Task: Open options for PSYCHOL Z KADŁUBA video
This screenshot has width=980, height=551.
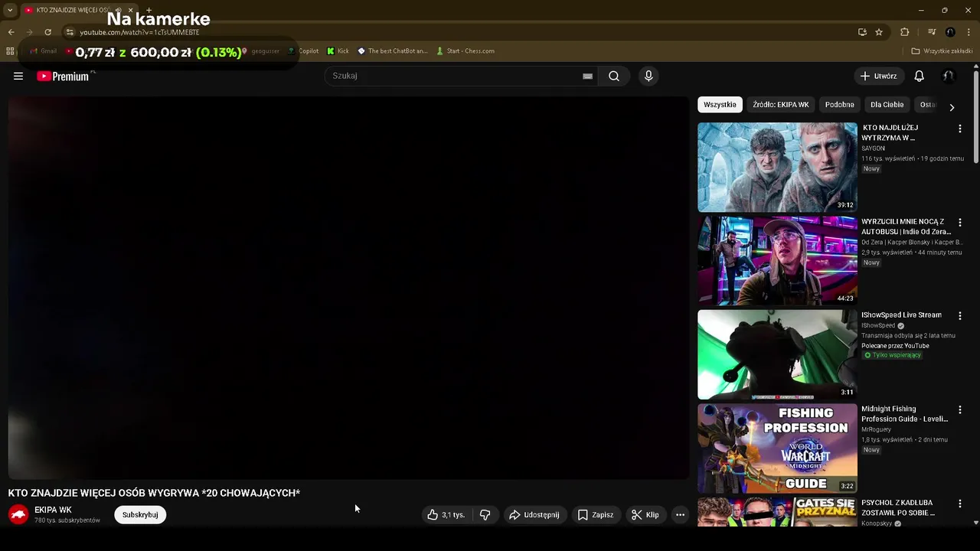Action: click(x=959, y=503)
